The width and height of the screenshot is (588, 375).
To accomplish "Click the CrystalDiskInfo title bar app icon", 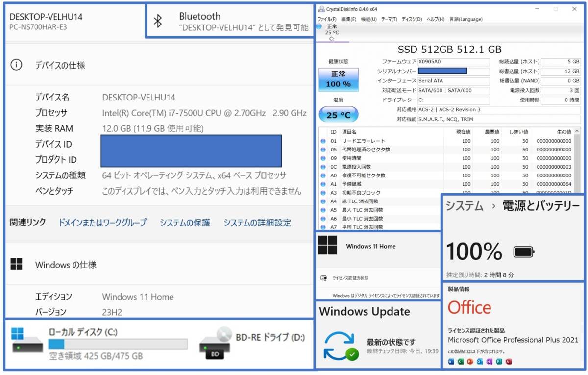I will 321,9.
